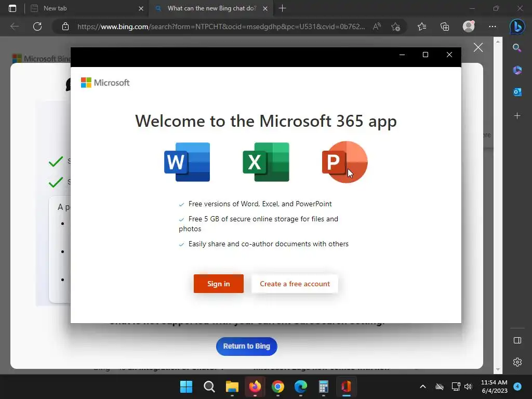
Task: Add this page to favorites
Action: click(x=395, y=26)
